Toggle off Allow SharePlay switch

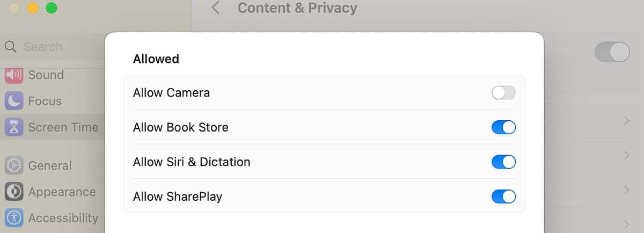[503, 196]
